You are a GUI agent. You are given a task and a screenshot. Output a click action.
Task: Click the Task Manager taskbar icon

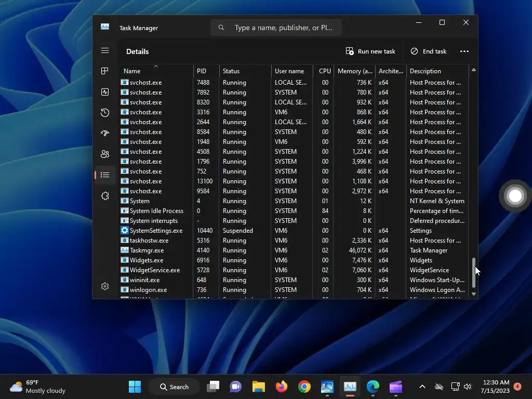coord(350,387)
